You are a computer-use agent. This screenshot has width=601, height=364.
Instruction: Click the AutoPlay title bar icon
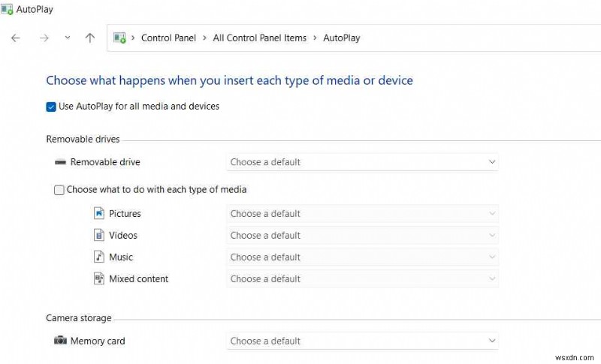click(x=8, y=11)
